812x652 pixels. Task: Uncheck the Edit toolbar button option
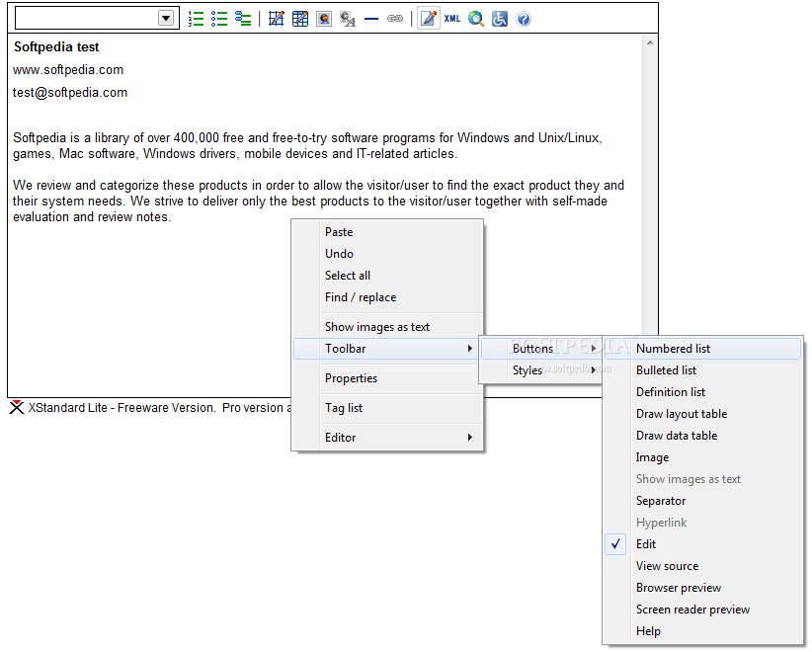tap(702, 544)
